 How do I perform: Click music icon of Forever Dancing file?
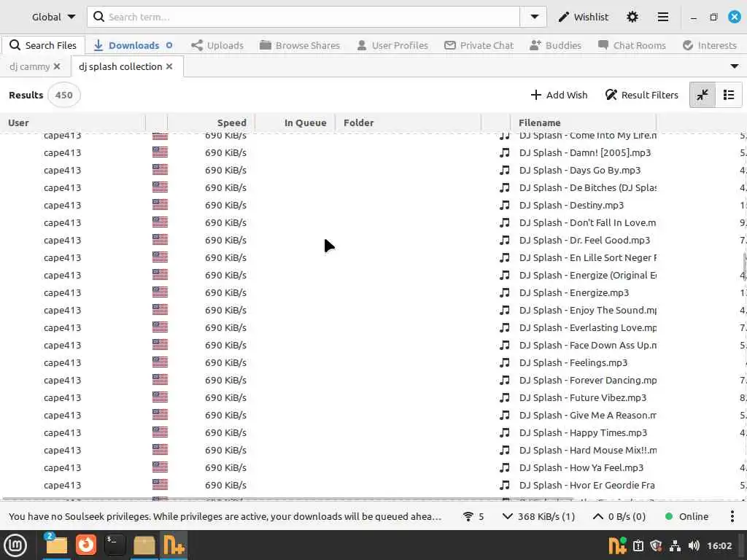[x=505, y=381]
